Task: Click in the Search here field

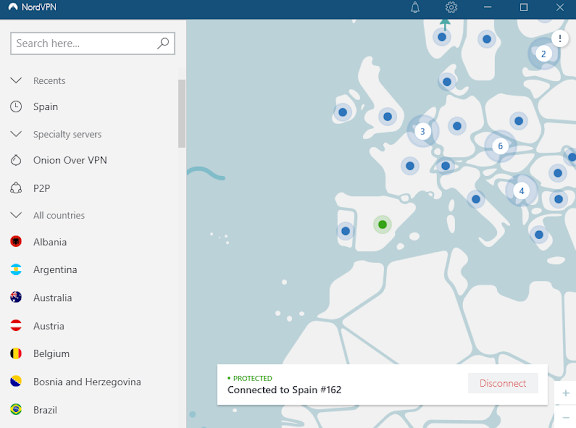Action: tap(93, 43)
